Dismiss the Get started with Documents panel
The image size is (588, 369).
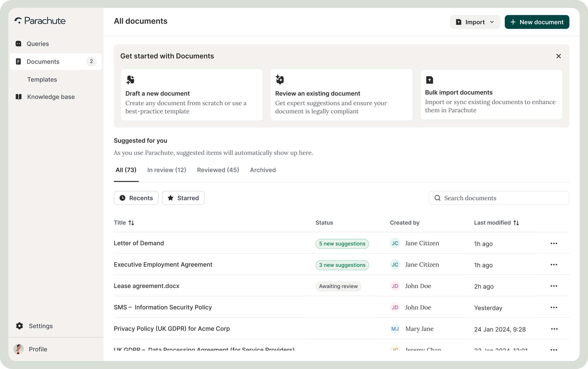point(559,56)
